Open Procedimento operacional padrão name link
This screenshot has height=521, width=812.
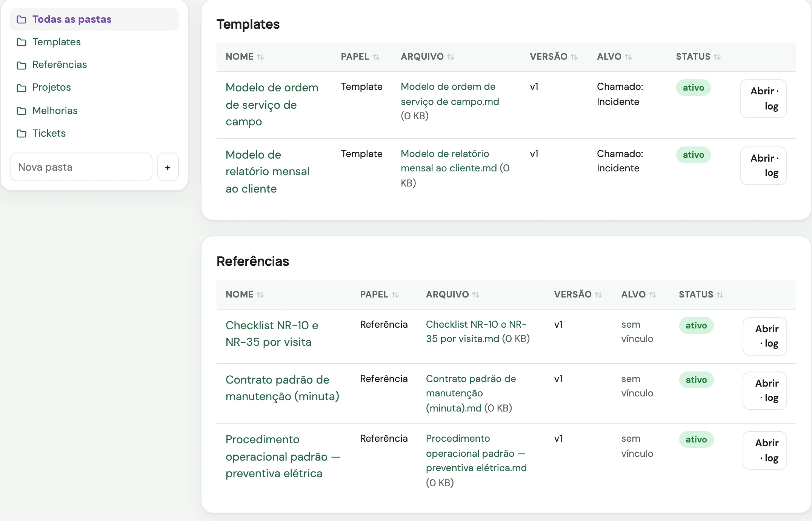pyautogui.click(x=283, y=456)
